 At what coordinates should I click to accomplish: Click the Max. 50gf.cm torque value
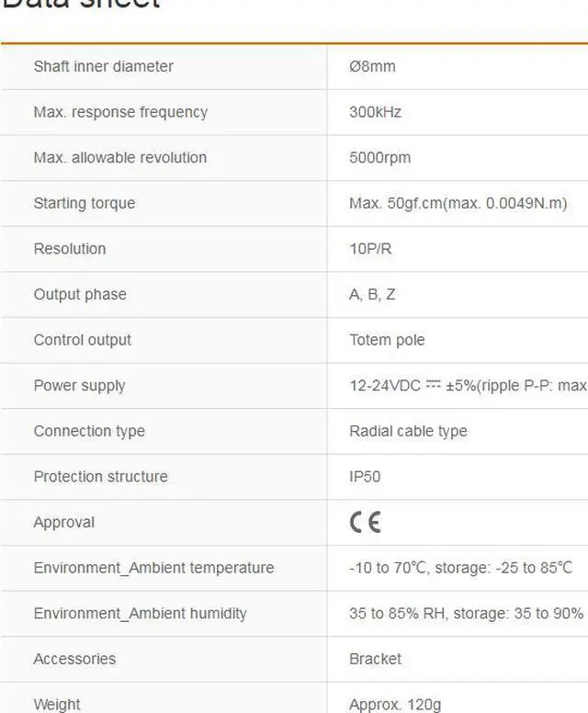tap(458, 203)
